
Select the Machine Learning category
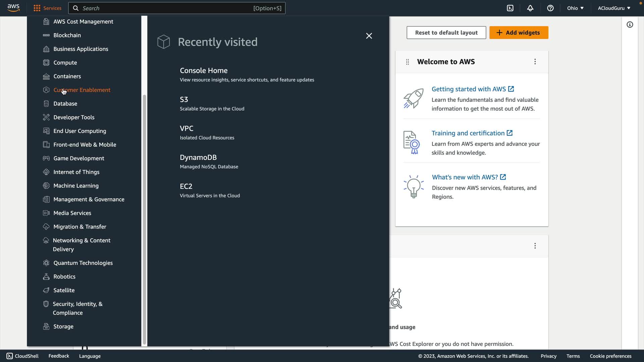pos(76,186)
